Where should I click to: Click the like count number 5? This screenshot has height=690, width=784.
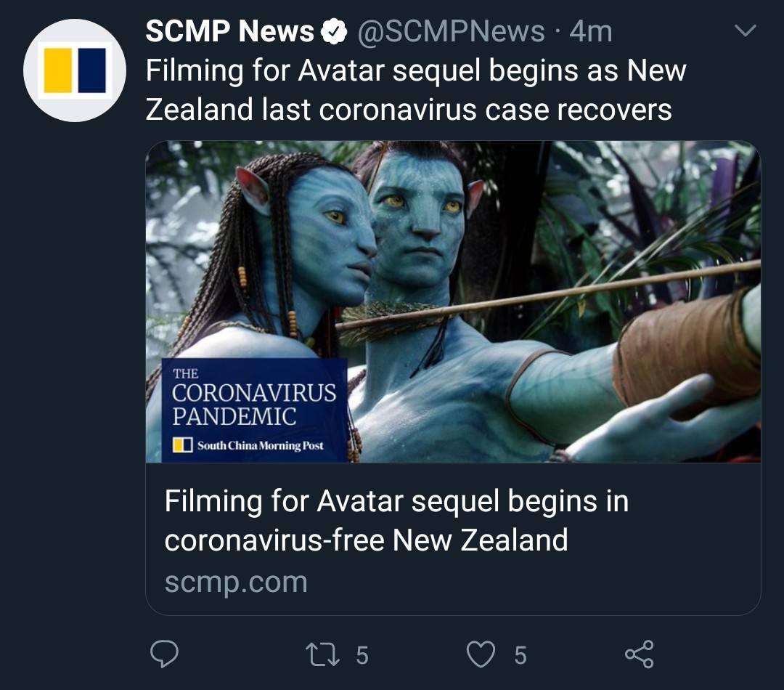(x=520, y=655)
